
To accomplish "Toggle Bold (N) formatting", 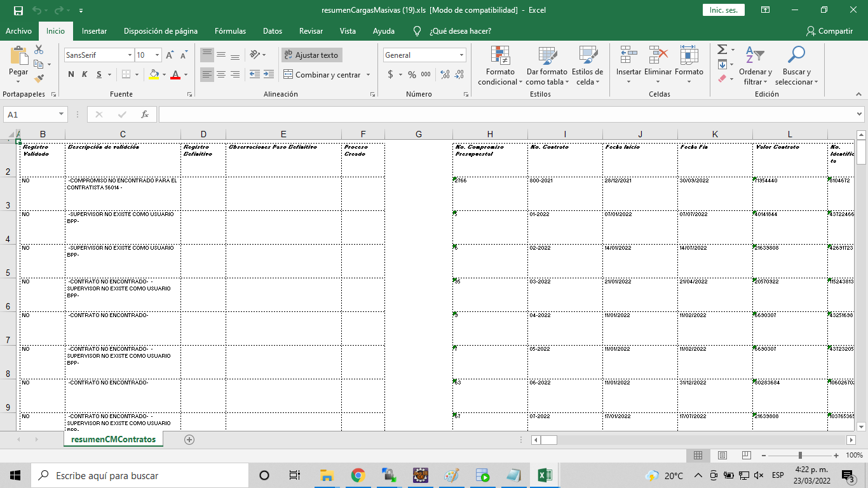I will click(x=71, y=74).
